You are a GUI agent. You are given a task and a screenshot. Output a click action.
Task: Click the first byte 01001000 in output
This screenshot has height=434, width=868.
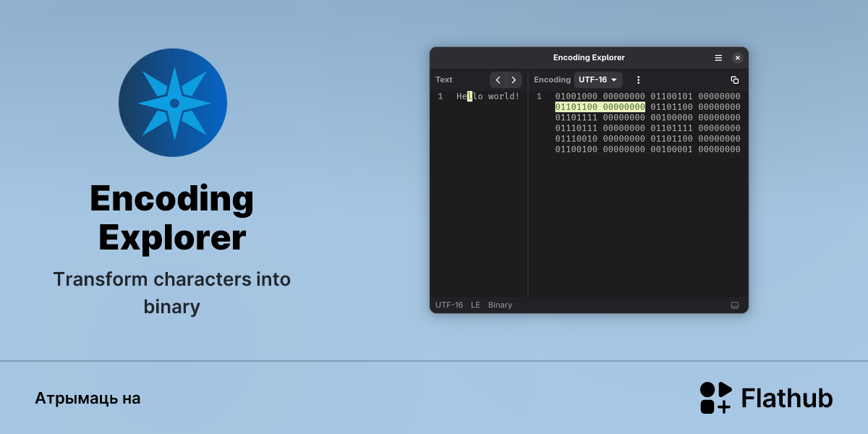coord(576,96)
